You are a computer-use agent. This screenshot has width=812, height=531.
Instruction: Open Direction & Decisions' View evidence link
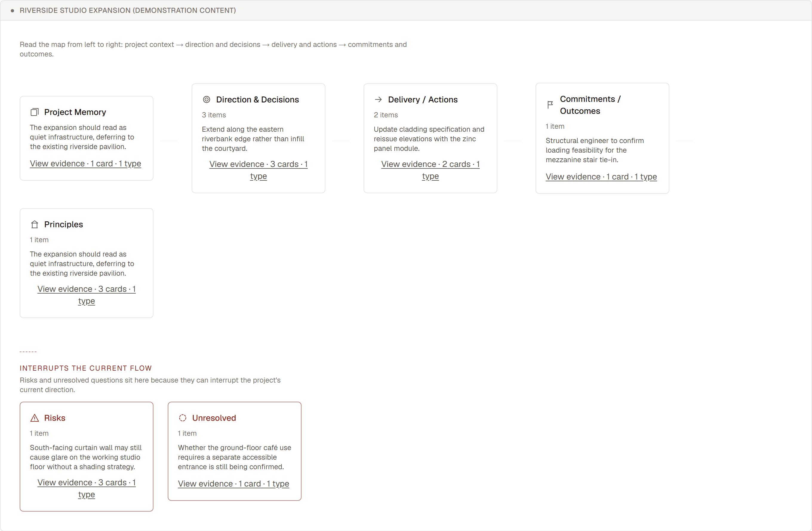[x=258, y=170]
